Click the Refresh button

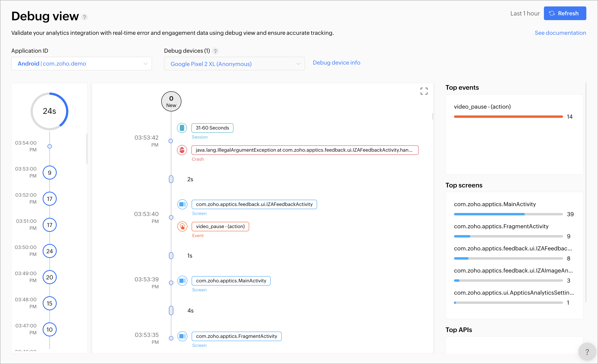pos(564,13)
